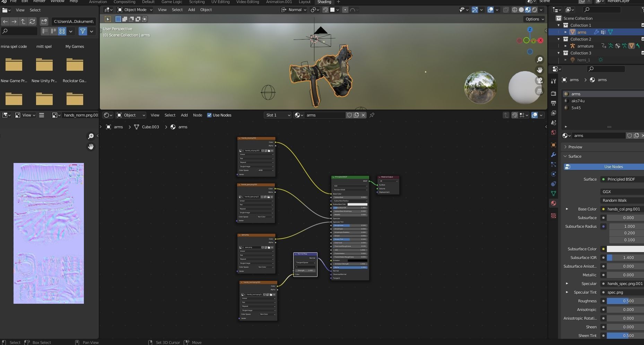Click Base Color hands_col.png.001 field
This screenshot has height=345, width=644.
pos(622,209)
